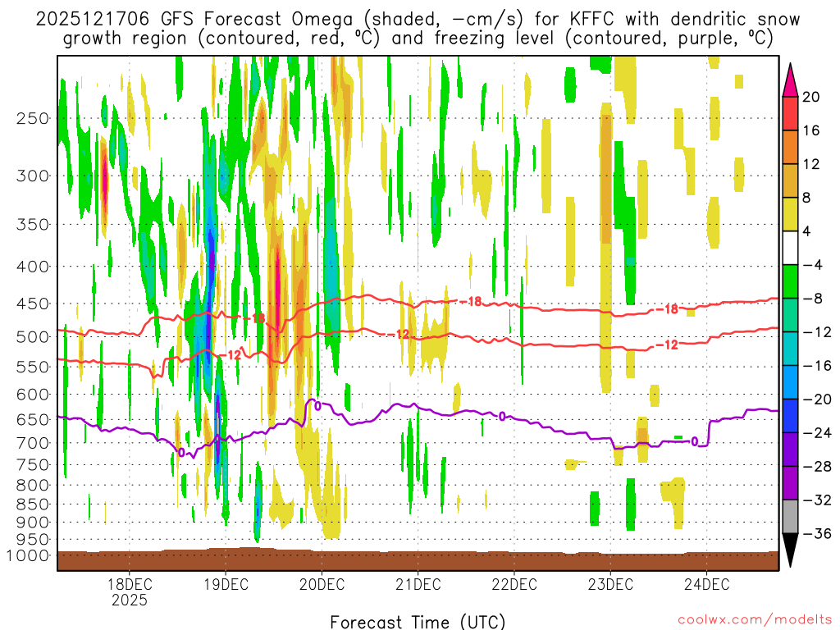Click the 23DEC date label
This screenshot has height=630, width=840.
(610, 584)
